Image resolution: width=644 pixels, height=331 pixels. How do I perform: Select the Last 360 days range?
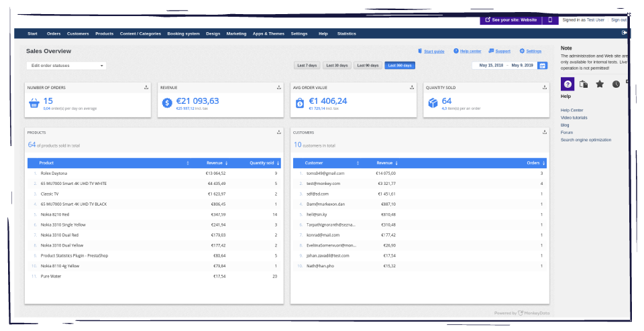click(x=400, y=66)
